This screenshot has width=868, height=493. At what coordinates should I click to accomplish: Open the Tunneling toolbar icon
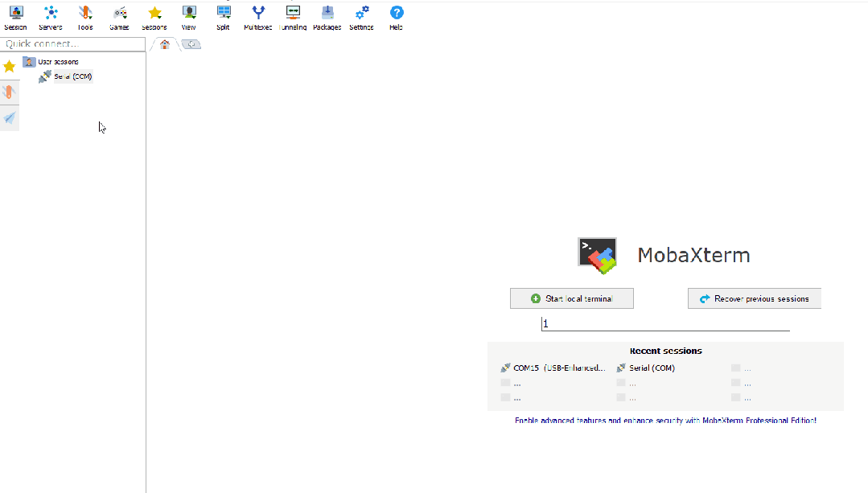(x=293, y=18)
